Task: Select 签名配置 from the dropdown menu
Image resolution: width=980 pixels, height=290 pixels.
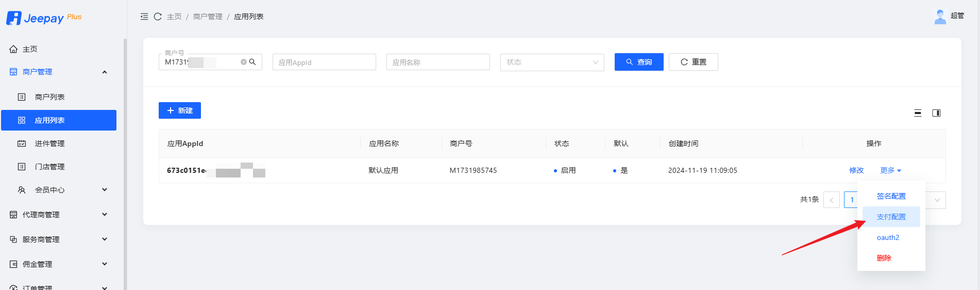Action: tap(891, 196)
